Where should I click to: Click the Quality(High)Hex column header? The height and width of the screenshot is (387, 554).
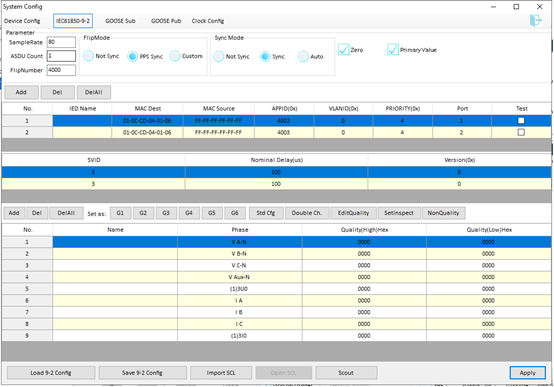click(364, 230)
